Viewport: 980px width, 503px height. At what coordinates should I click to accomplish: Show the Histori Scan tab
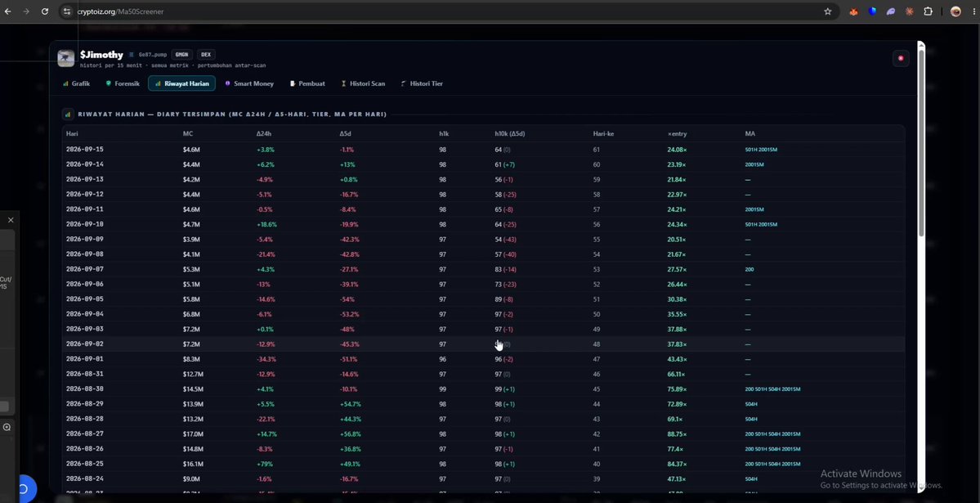pos(363,83)
